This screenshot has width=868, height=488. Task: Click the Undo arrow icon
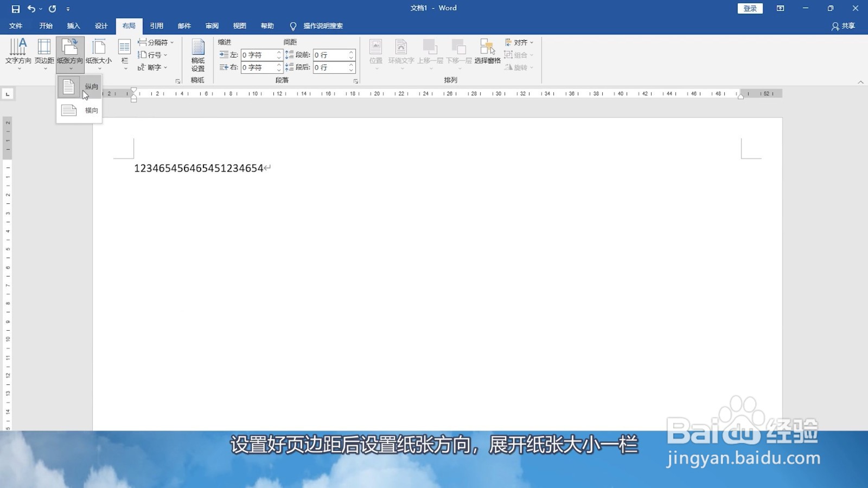pyautogui.click(x=31, y=9)
